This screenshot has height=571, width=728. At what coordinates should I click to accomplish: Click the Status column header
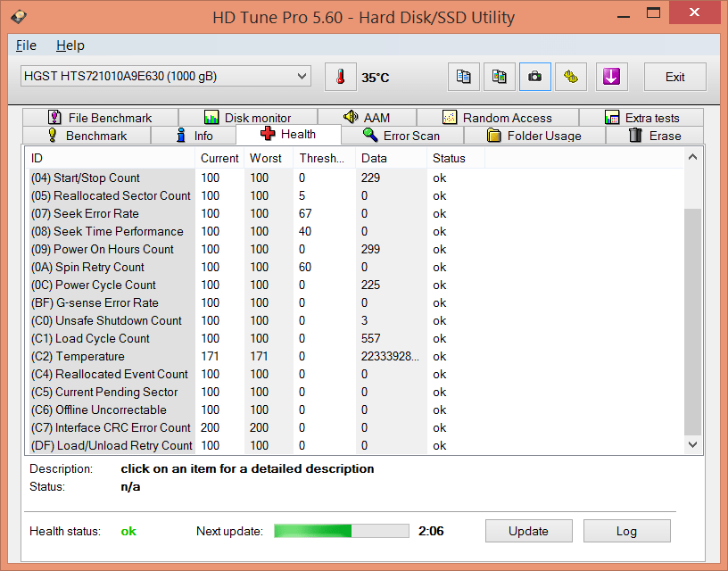click(456, 158)
